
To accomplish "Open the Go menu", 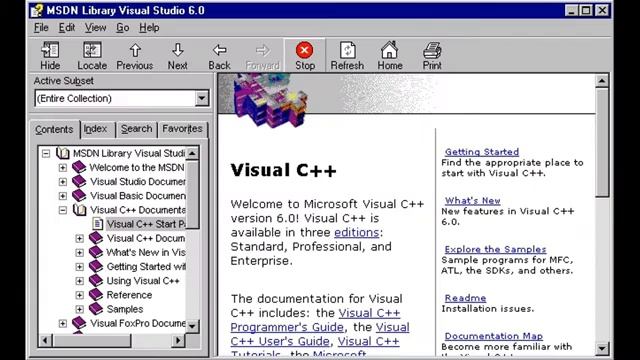I will pyautogui.click(x=122, y=28).
